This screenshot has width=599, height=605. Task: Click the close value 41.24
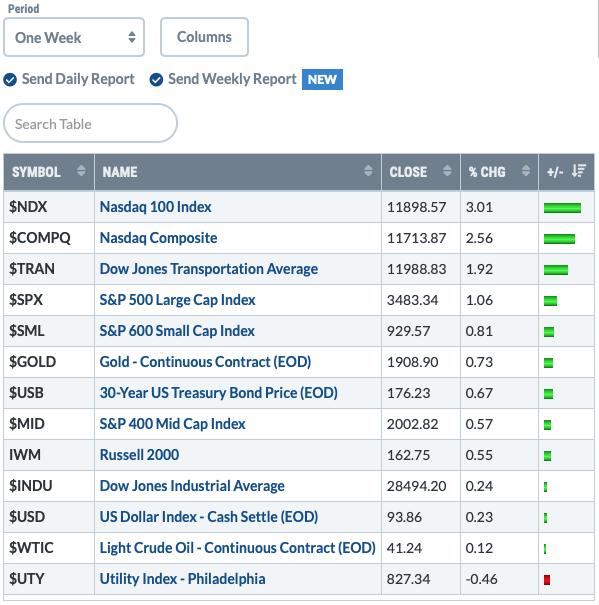point(404,548)
